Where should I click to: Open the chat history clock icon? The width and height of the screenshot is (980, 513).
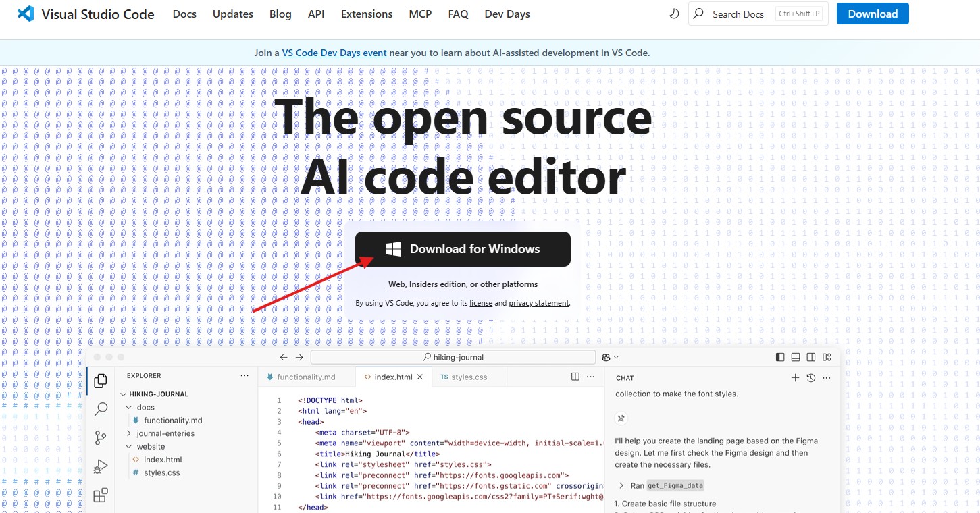click(811, 378)
